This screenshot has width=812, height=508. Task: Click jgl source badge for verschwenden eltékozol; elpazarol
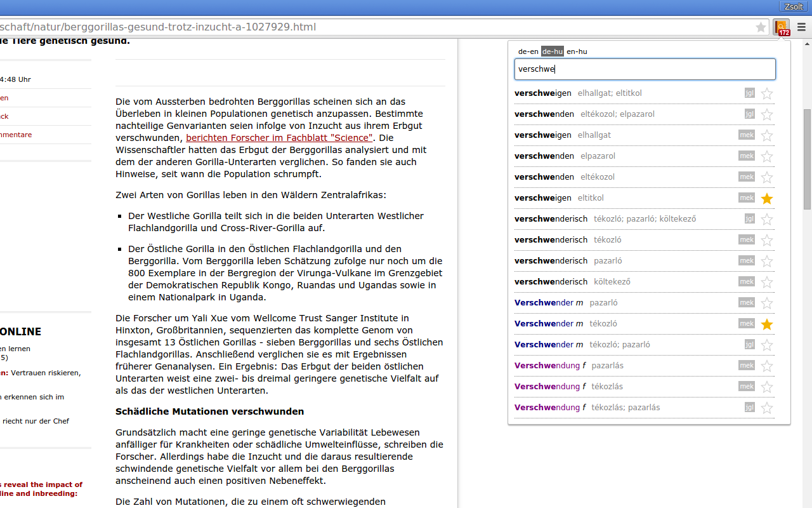click(x=750, y=114)
